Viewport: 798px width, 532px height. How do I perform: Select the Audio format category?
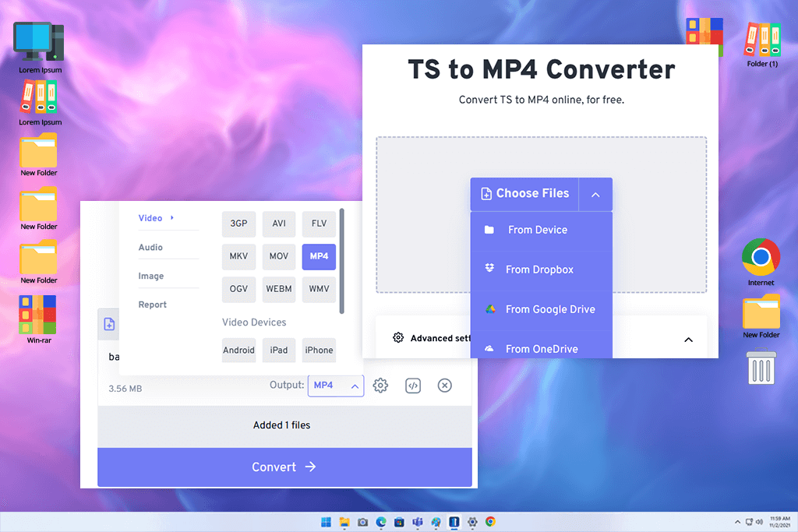point(150,247)
